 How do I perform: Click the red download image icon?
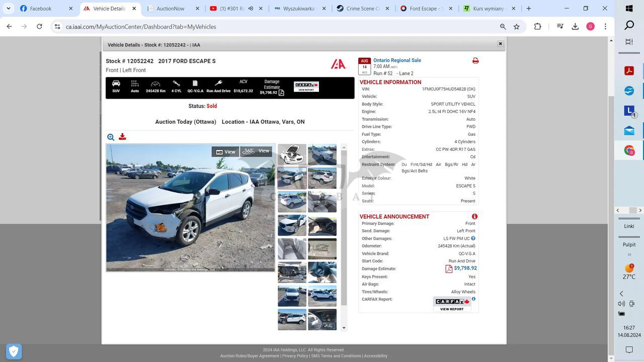click(x=122, y=137)
